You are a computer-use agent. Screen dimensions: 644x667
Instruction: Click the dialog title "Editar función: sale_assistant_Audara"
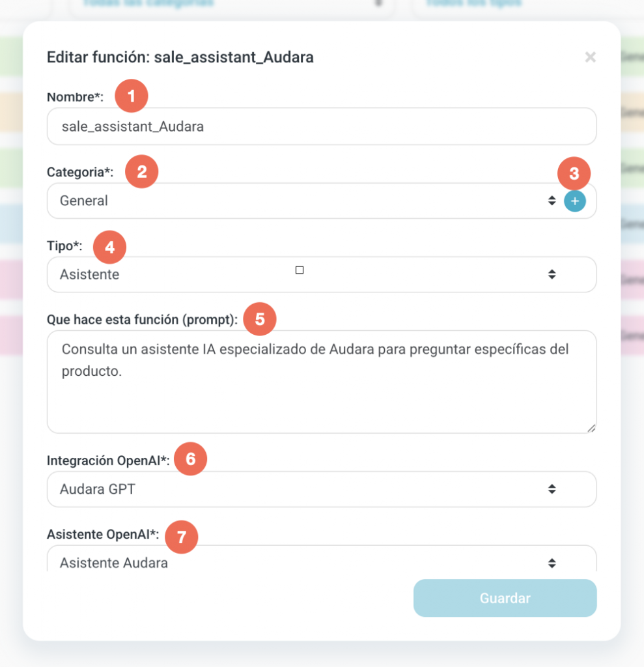pyautogui.click(x=180, y=57)
